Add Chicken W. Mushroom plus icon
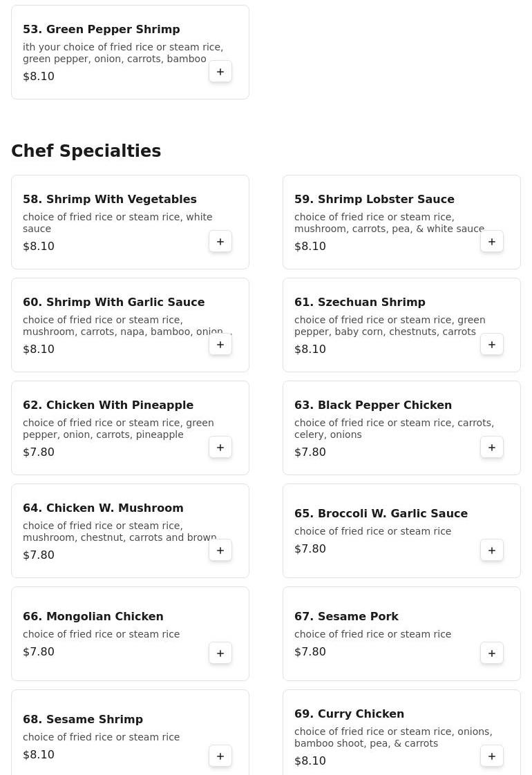 tap(220, 550)
